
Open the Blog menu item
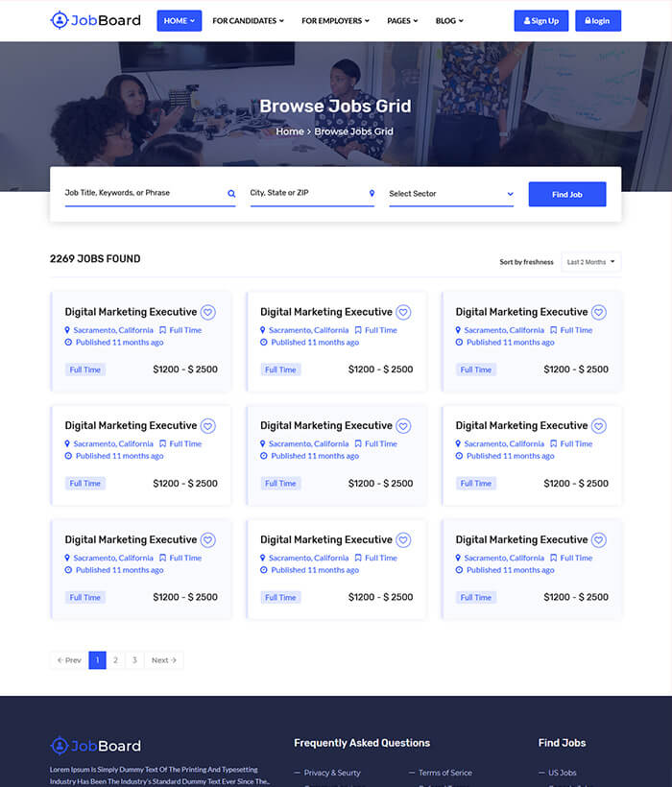pos(449,20)
